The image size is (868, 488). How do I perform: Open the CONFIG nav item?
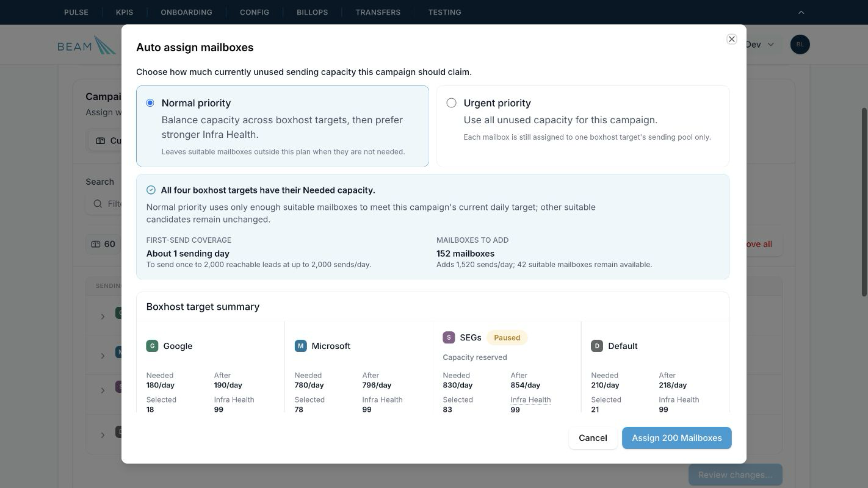coord(255,12)
